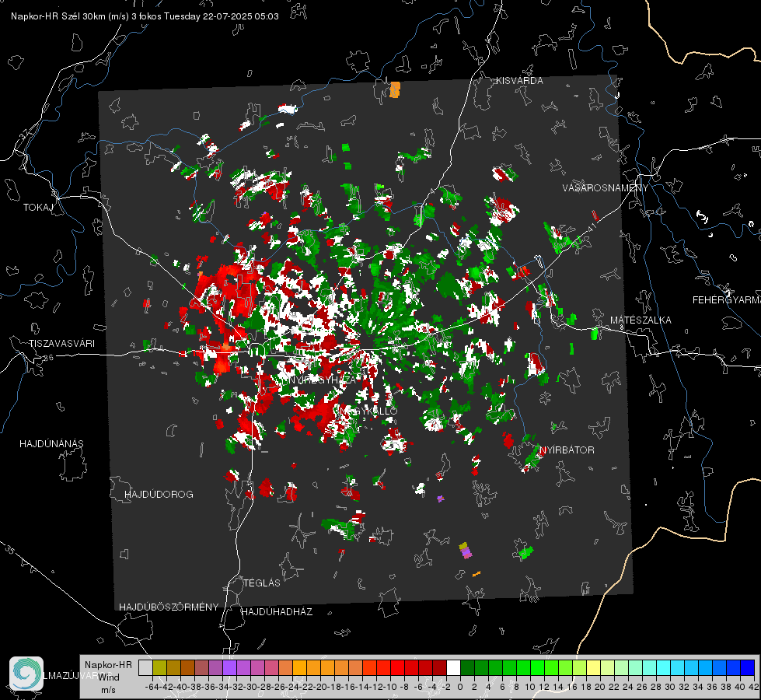Click the HAJDÚNÁNÁS town label

click(51, 443)
